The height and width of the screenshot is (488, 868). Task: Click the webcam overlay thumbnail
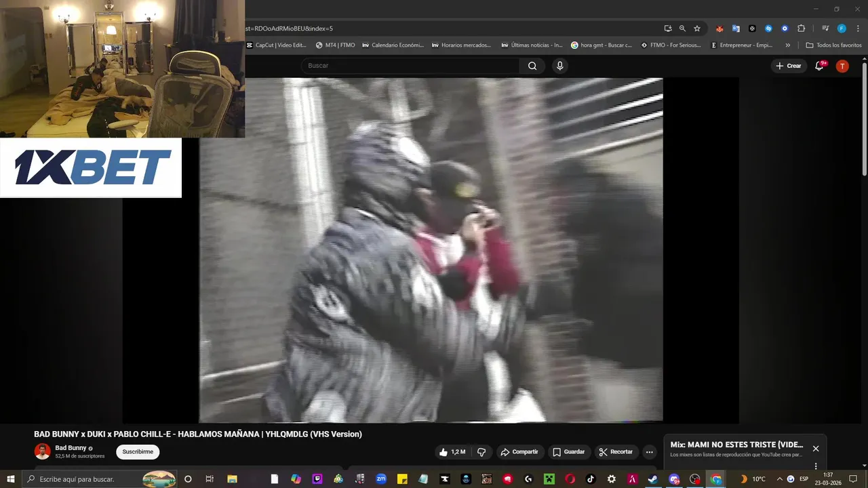click(122, 68)
